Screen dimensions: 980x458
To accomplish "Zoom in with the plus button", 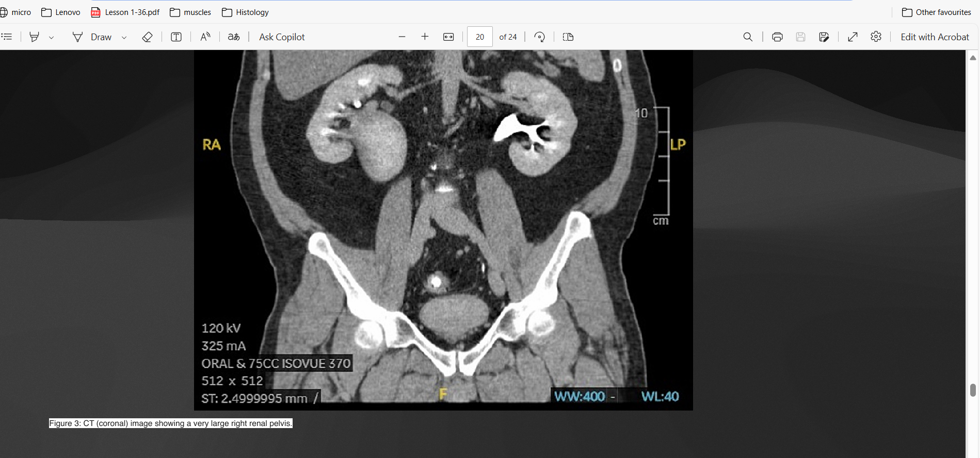I will 425,37.
